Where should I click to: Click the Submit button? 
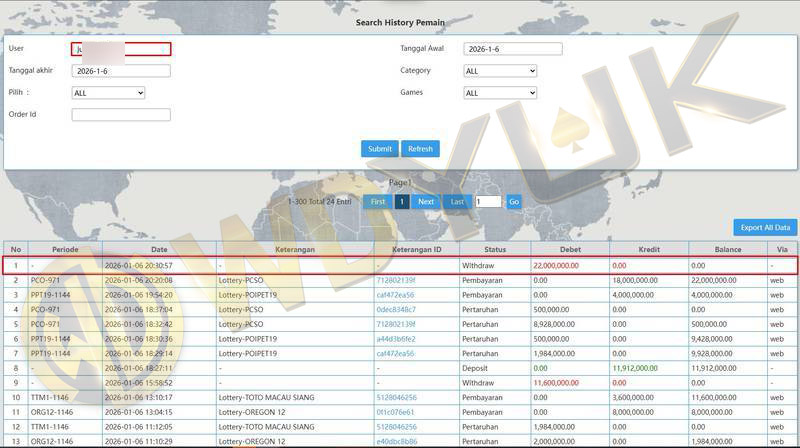(x=379, y=149)
